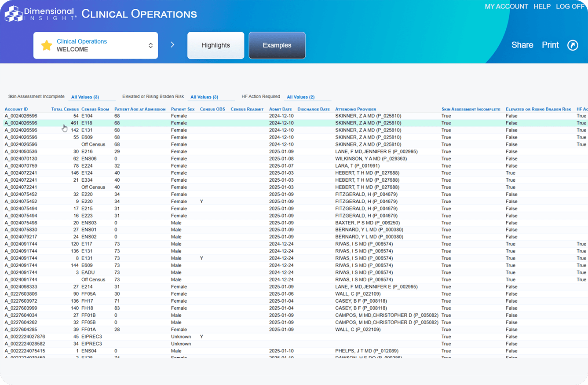588x385 pixels.
Task: Open the My Account link
Action: click(506, 7)
